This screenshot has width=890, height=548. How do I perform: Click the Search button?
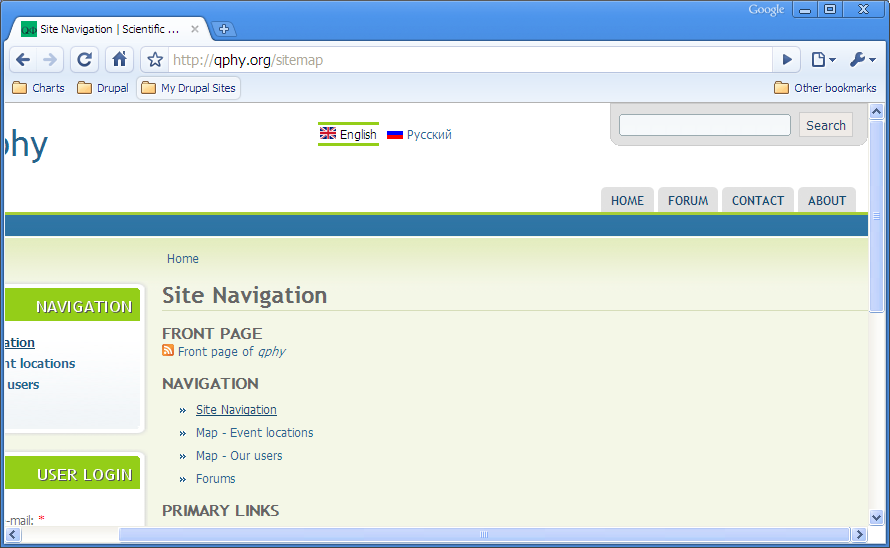point(826,125)
